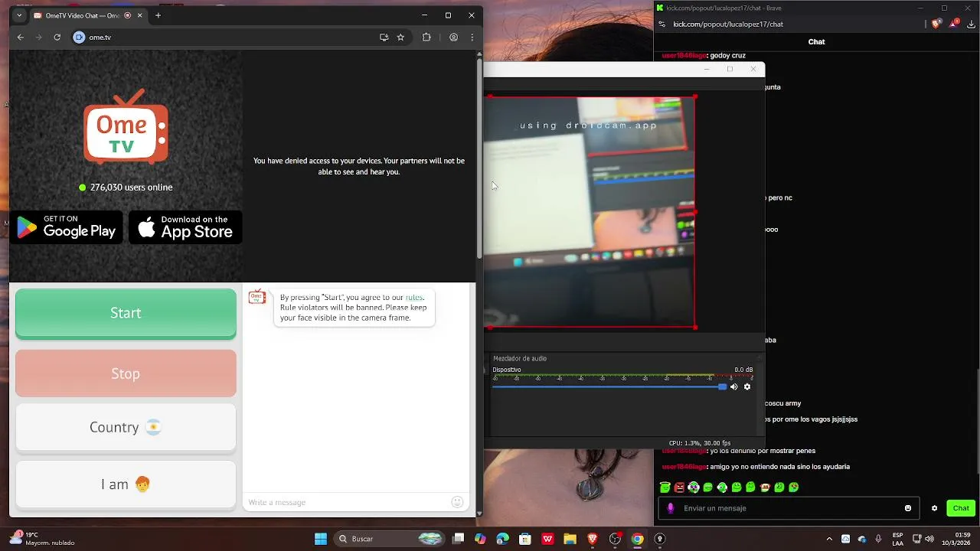This screenshot has width=980, height=551.
Task: Switch to Google Chrome on the taskbar
Action: click(637, 539)
